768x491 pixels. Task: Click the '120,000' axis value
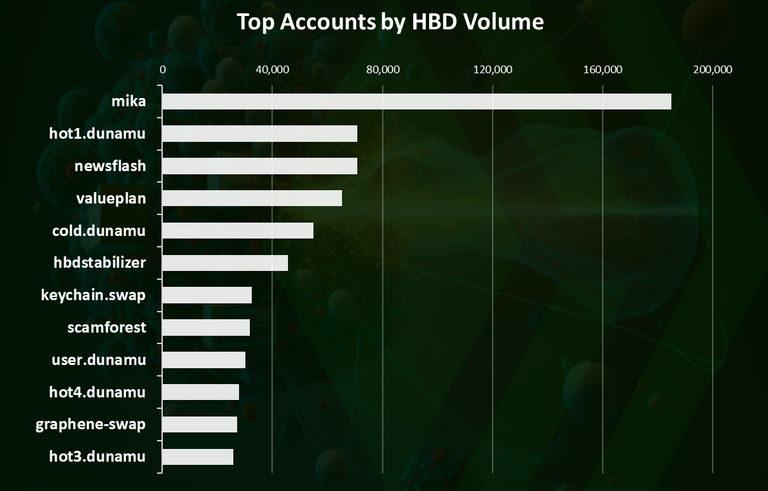point(493,70)
